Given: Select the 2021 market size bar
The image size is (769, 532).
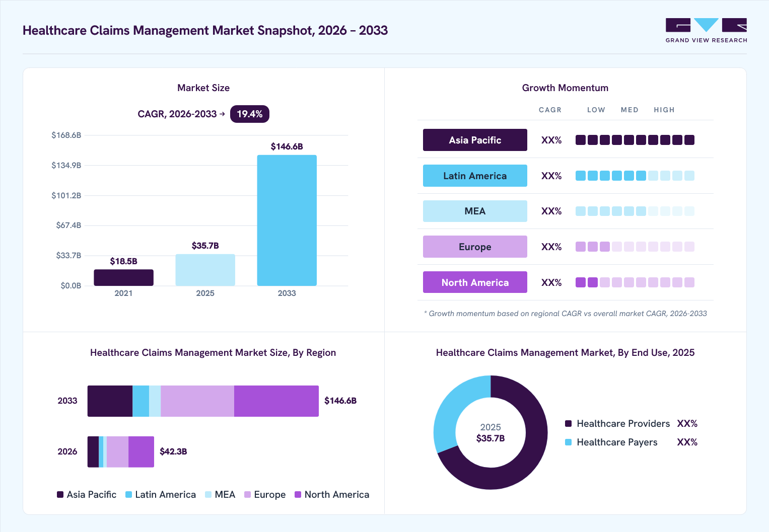Looking at the screenshot, I should click(123, 277).
